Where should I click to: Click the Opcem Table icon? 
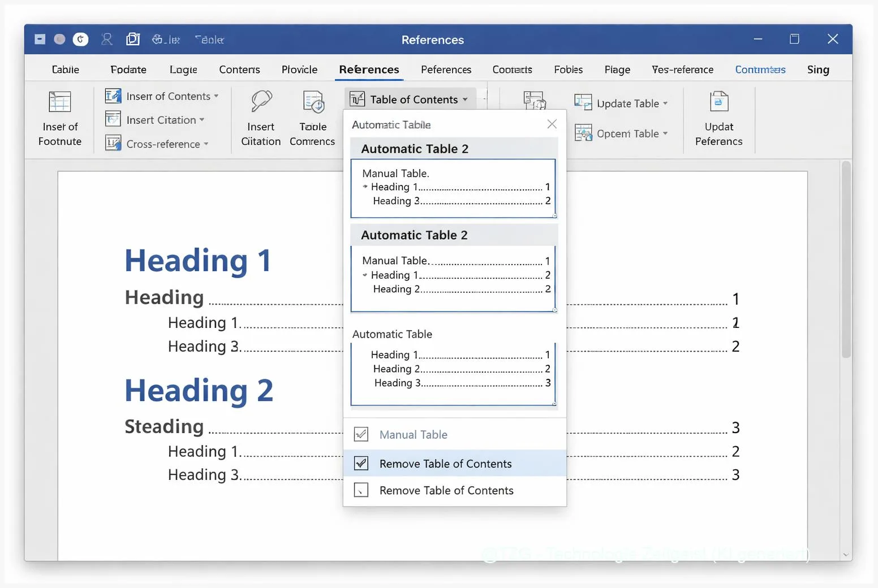[583, 133]
